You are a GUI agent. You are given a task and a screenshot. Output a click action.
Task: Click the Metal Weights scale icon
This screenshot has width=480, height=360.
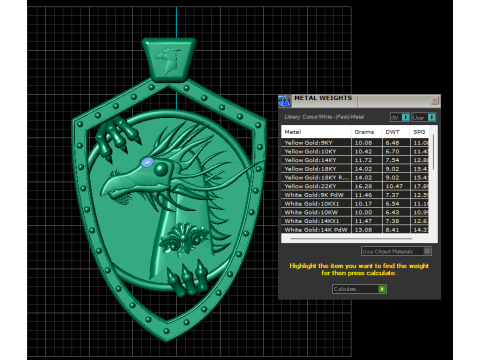tap(284, 100)
